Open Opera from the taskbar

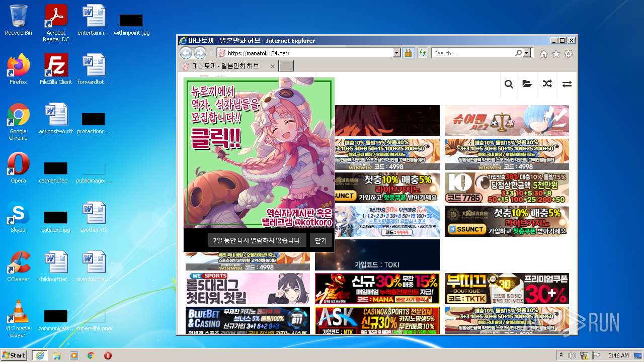pos(108,355)
